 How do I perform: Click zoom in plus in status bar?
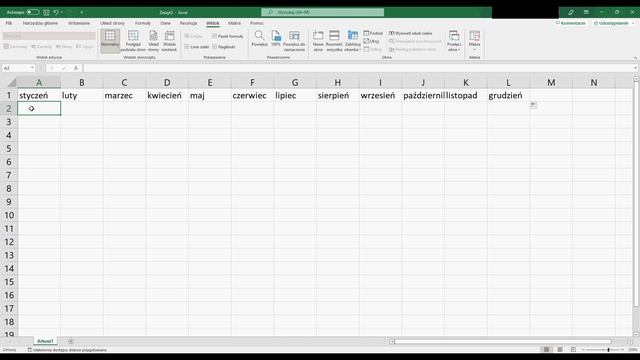(x=623, y=350)
